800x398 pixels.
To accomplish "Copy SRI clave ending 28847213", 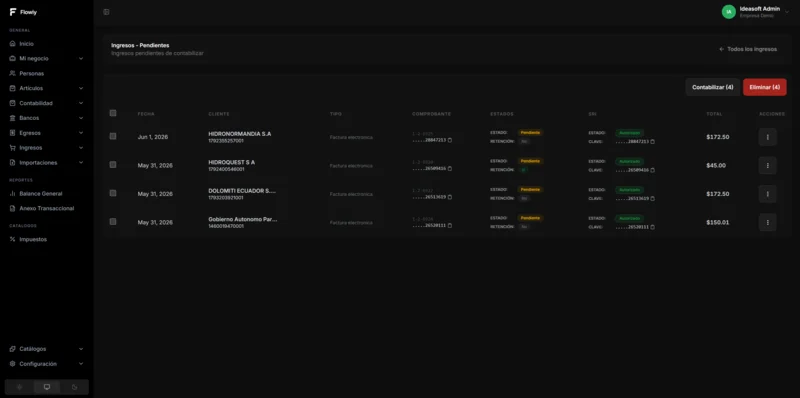I will pyautogui.click(x=653, y=142).
